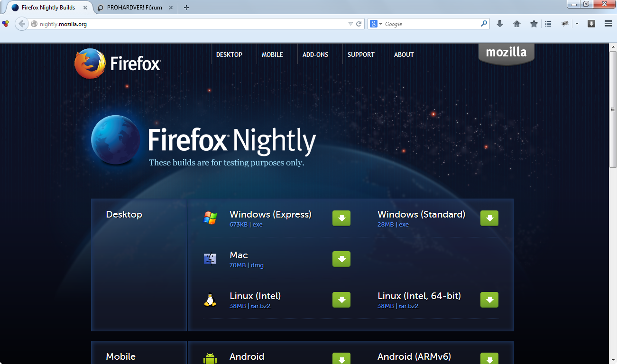
Task: Click the Android link text
Action: (x=247, y=356)
